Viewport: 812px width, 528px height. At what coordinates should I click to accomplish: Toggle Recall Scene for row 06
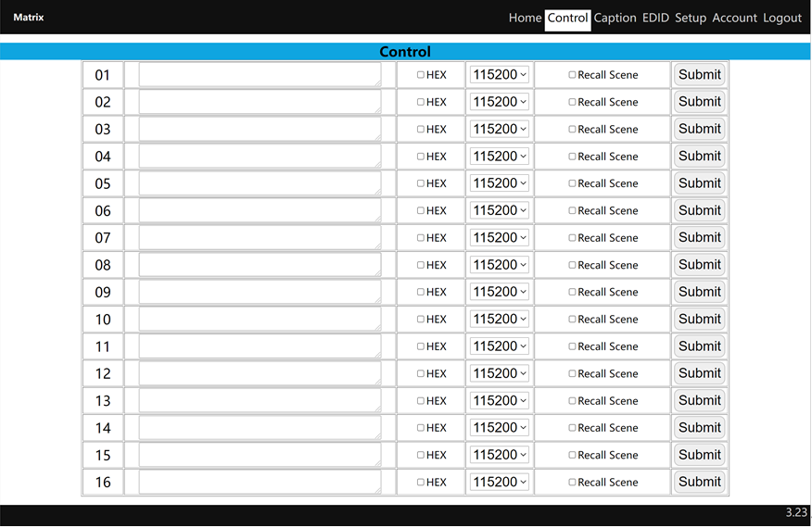point(572,210)
